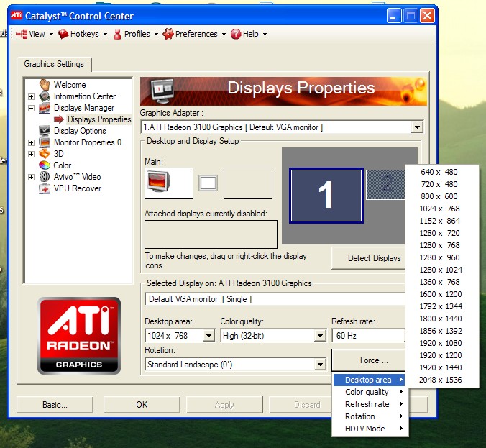Click the Color wheel icon
The height and width of the screenshot is (448, 486).
point(45,165)
